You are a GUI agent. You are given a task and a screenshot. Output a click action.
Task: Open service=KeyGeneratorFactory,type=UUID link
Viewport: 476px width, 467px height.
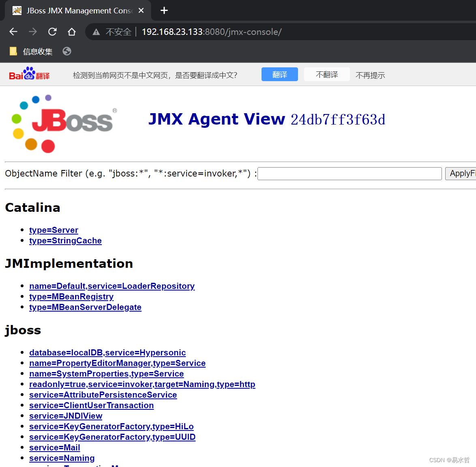(x=112, y=437)
